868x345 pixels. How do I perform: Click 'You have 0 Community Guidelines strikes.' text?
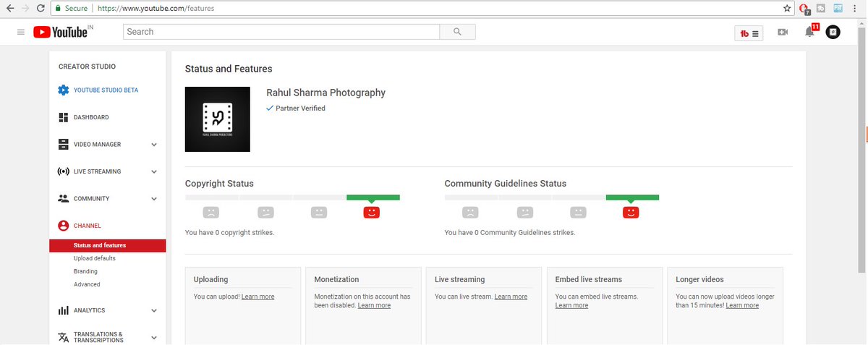(x=510, y=233)
